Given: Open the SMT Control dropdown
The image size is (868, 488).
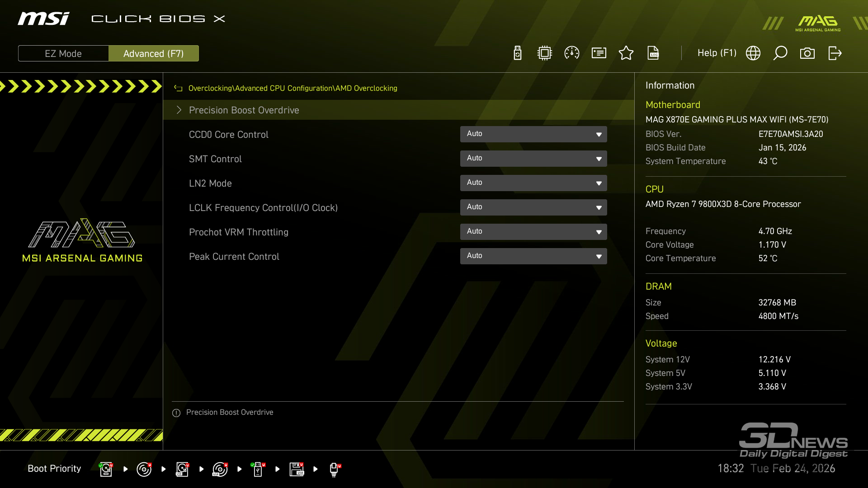Looking at the screenshot, I should (x=533, y=159).
